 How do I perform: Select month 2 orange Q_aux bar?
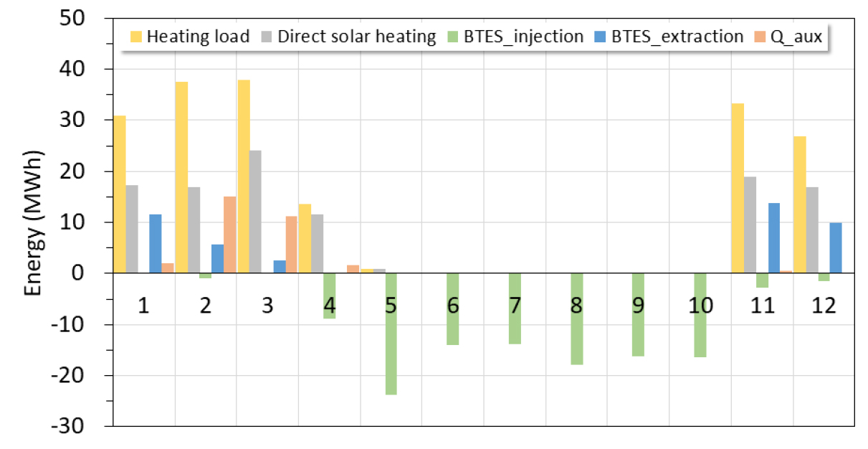(229, 235)
